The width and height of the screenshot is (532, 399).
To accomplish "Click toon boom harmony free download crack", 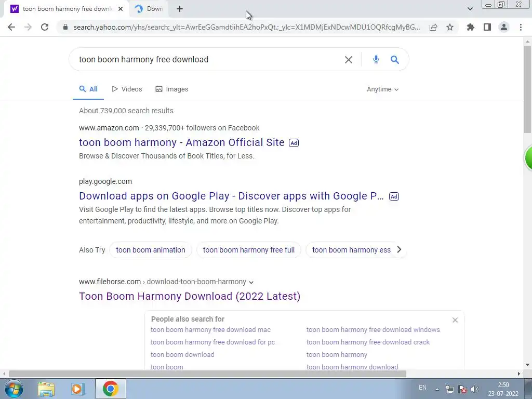I will [368, 342].
